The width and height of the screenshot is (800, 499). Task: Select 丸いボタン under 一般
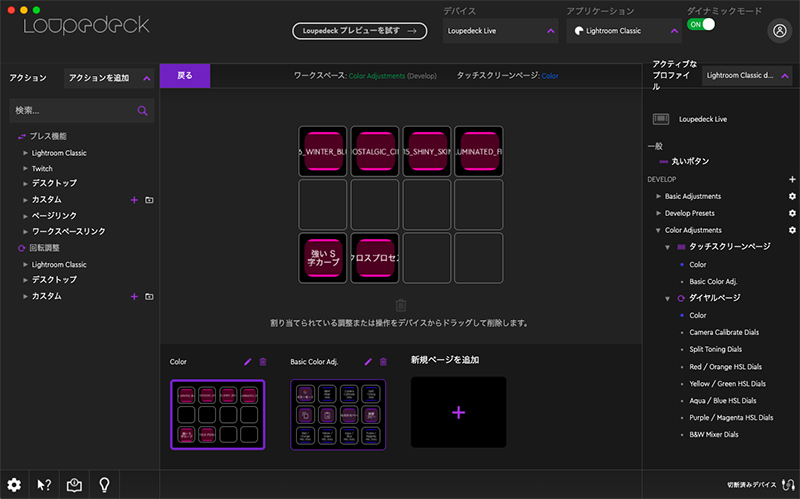tap(690, 161)
